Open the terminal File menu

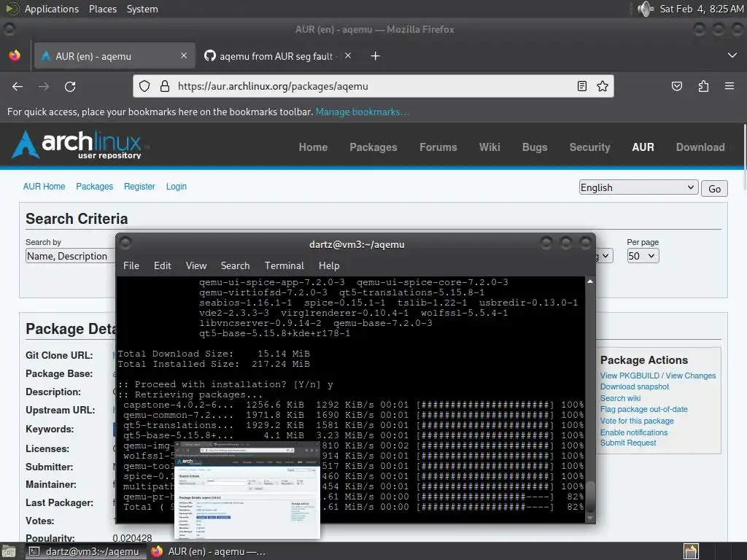click(131, 265)
